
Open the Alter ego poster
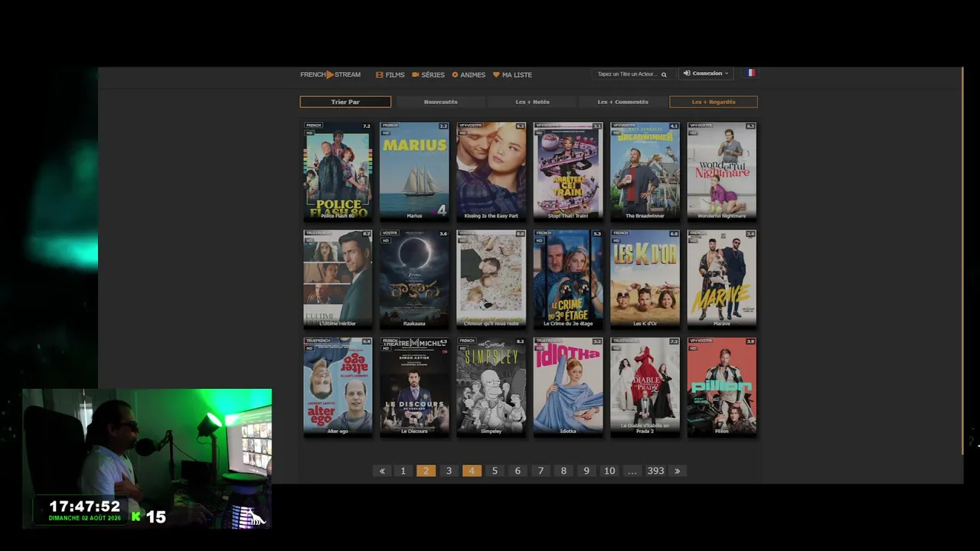[338, 386]
